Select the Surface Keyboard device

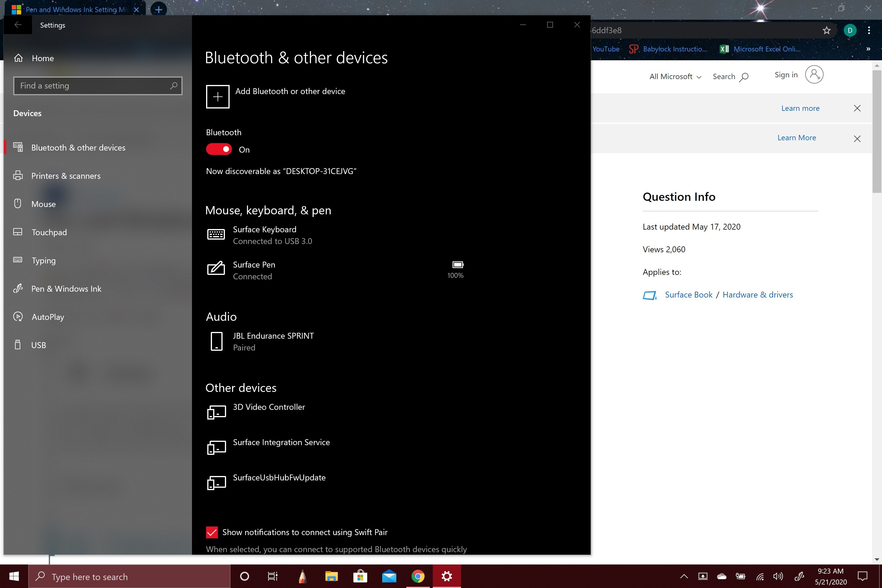264,235
